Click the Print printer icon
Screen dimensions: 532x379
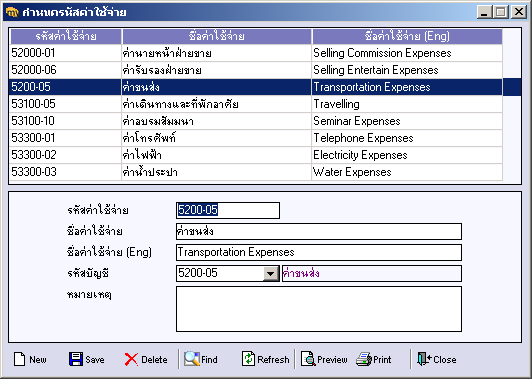click(364, 359)
